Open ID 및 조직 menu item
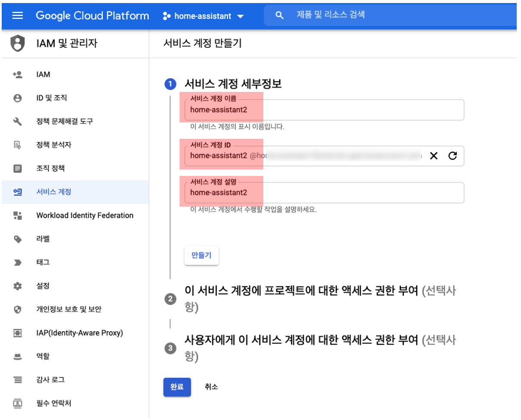This screenshot has height=420, width=521. (76, 98)
